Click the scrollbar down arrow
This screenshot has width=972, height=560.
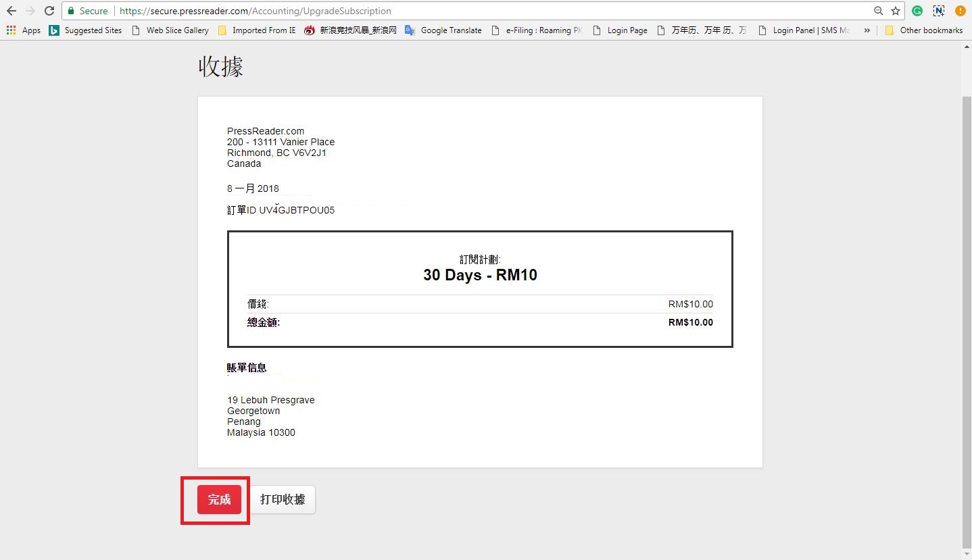pos(967,555)
